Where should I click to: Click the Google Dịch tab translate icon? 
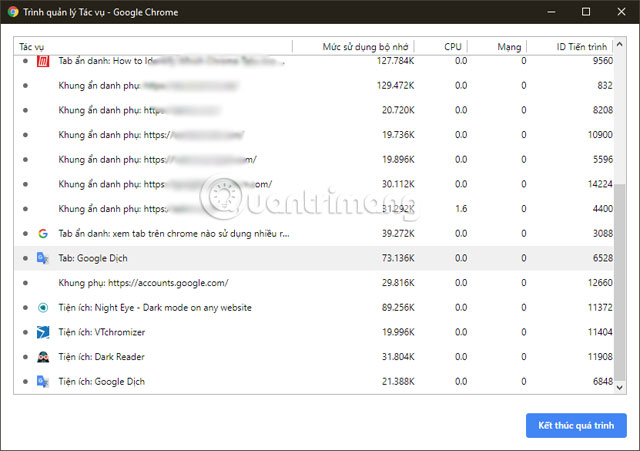43,258
